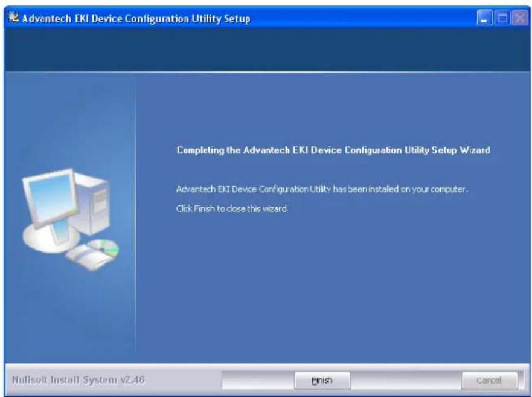
Task: Click the window title 'Advantech EKI Device Configuration Utility Setup'
Action: pos(136,18)
